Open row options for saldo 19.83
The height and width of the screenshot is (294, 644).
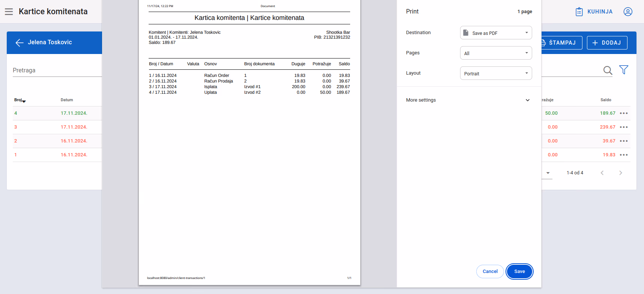[624, 155]
